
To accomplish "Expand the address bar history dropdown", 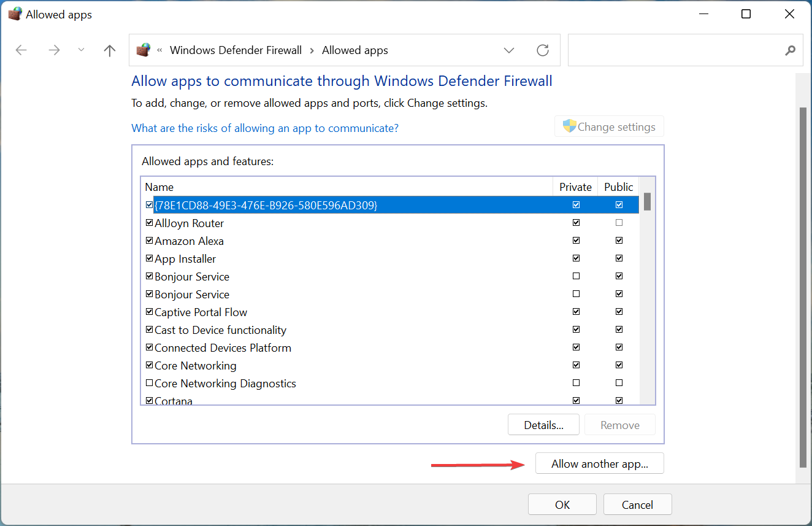I will pos(508,50).
